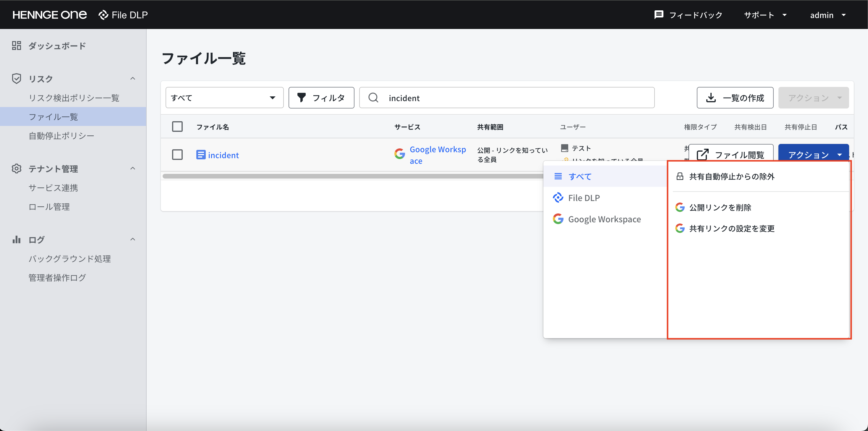
Task: Click the 公開 - リンクを知っている全員 cell
Action: pos(512,155)
